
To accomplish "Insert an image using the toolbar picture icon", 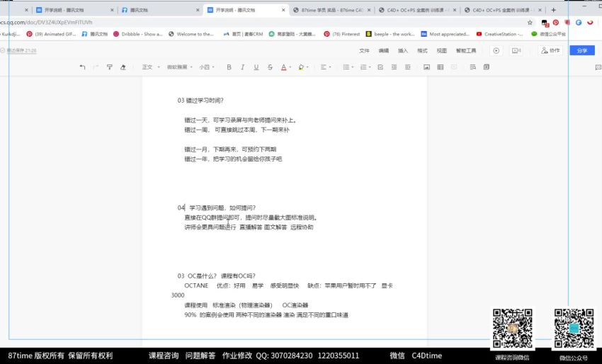I will (x=426, y=67).
